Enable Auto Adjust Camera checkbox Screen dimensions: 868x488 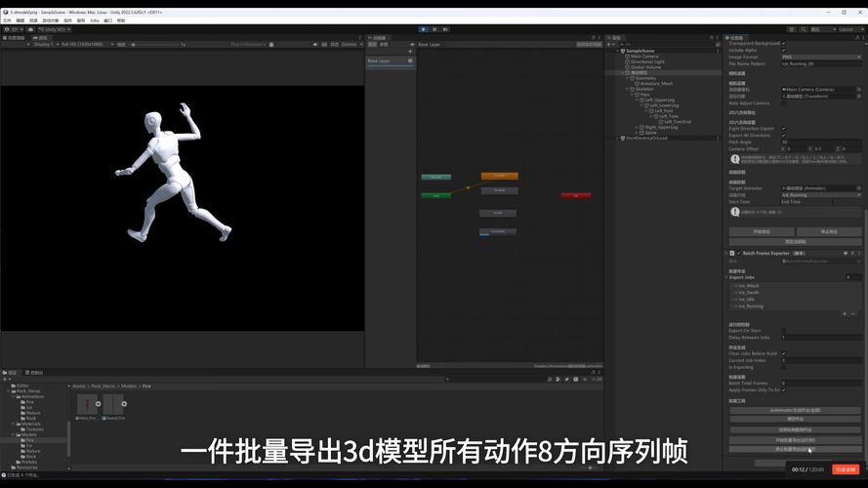coord(783,102)
